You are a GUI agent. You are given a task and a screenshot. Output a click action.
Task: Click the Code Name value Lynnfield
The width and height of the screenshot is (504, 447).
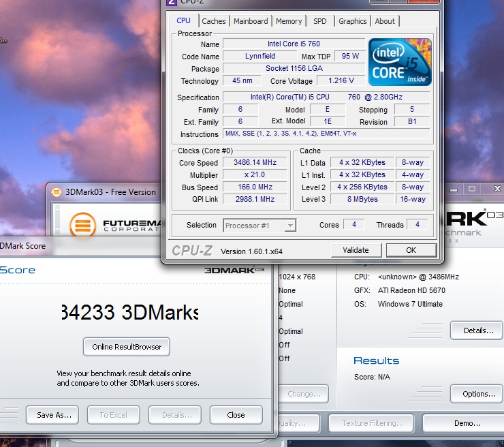(260, 56)
